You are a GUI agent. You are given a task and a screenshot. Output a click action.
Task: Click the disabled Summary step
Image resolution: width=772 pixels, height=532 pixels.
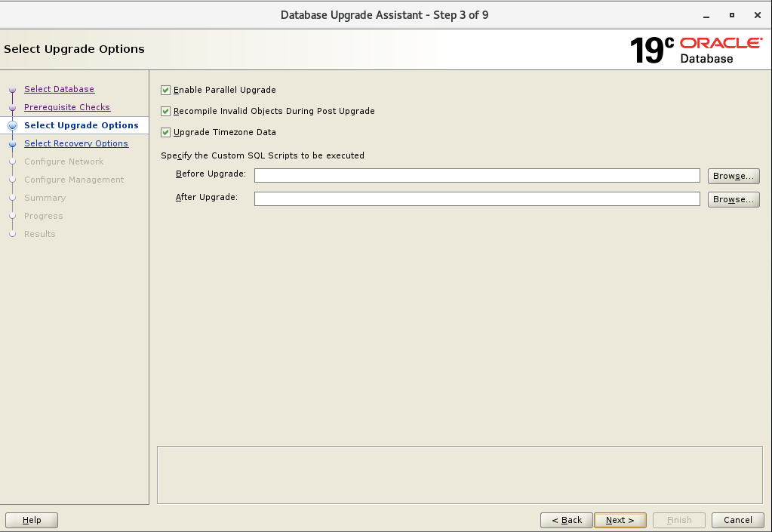coord(45,198)
